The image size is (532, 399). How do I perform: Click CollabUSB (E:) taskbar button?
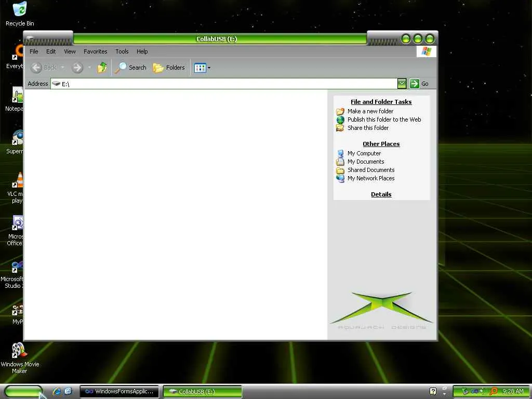point(203,392)
